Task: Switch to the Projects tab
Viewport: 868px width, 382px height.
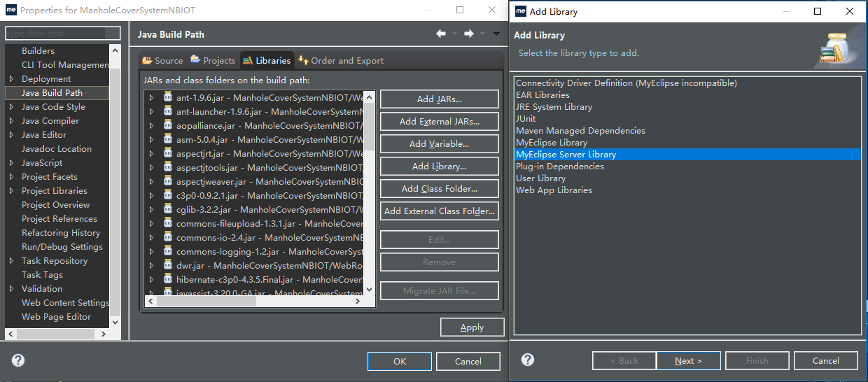Action: pyautogui.click(x=213, y=61)
